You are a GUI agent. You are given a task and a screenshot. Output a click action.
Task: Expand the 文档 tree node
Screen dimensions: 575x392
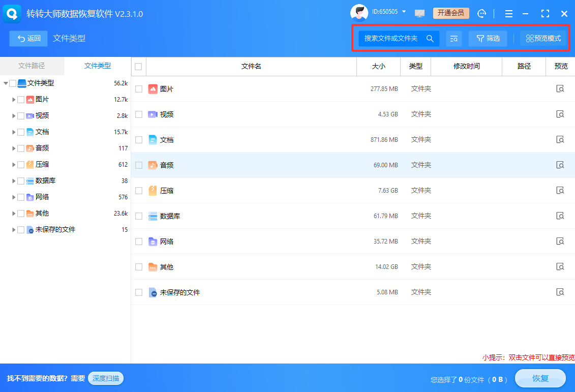(14, 132)
